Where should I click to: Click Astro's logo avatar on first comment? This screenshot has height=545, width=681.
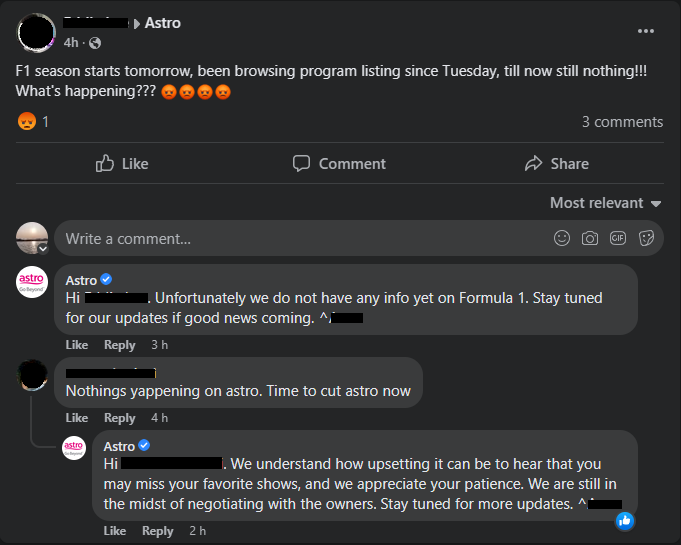pyautogui.click(x=32, y=283)
